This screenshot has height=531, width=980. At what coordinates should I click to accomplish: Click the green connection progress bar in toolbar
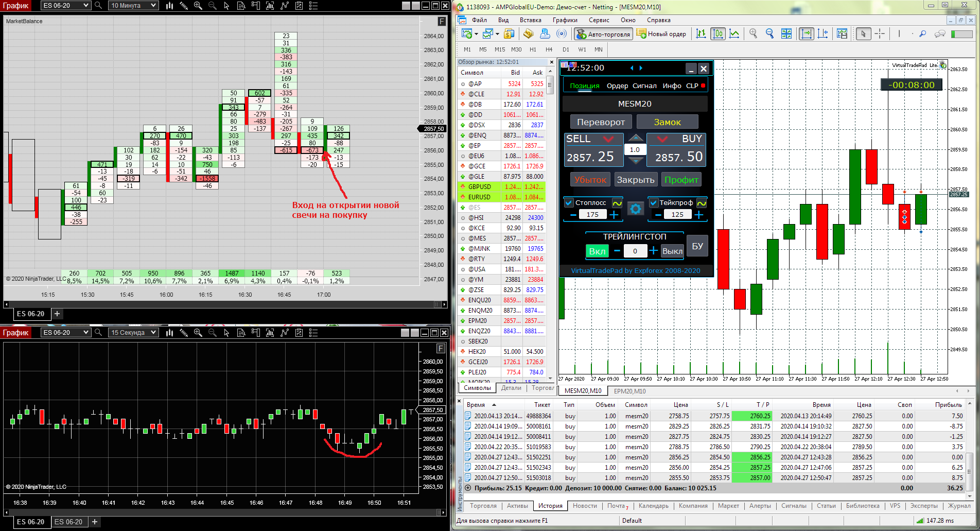[961, 34]
